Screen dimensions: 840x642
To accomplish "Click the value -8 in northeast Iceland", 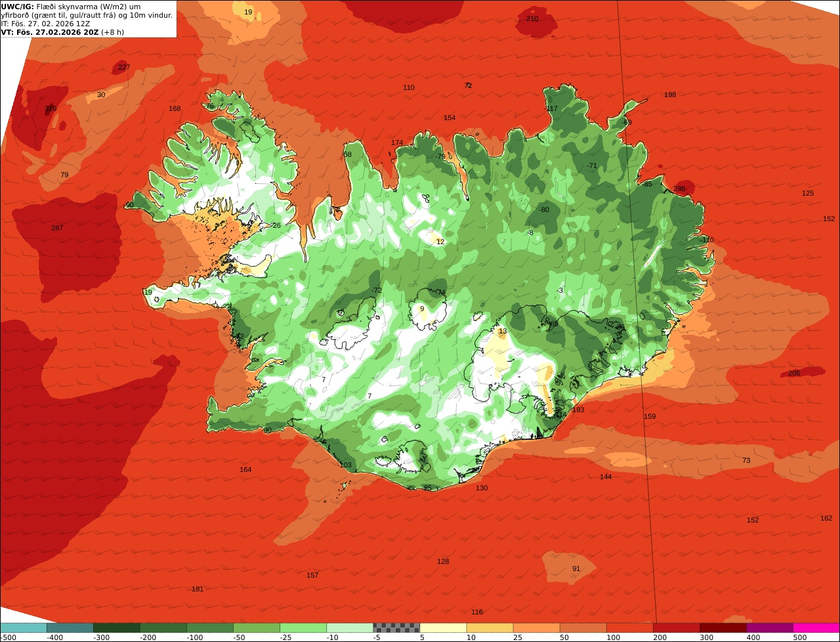I will pyautogui.click(x=531, y=233).
